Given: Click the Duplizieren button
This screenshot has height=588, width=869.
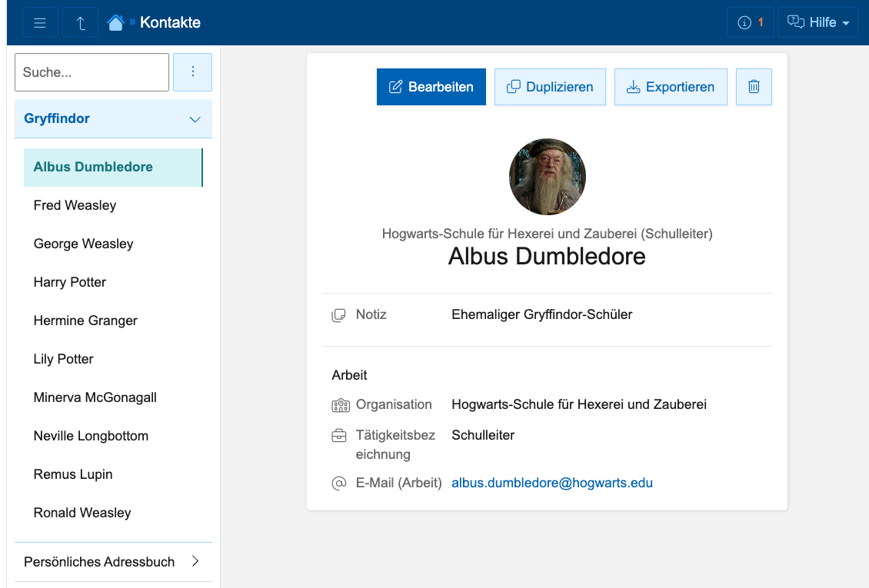Looking at the screenshot, I should click(550, 87).
